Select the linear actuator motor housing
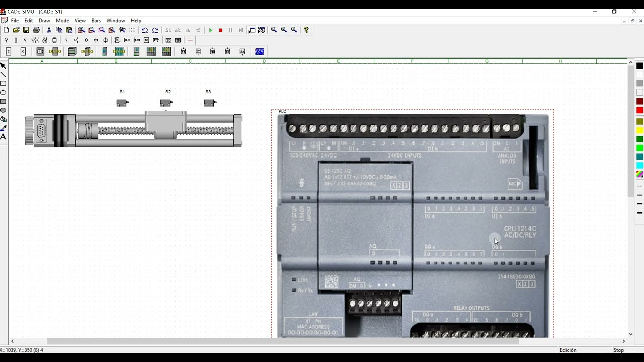Screen dimensions: 644x362 50,131
